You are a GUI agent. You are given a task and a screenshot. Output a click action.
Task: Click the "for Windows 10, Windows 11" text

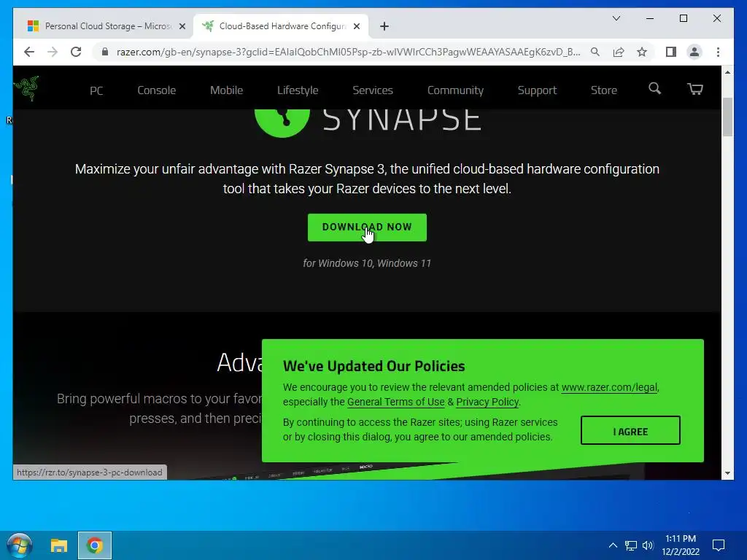click(367, 263)
